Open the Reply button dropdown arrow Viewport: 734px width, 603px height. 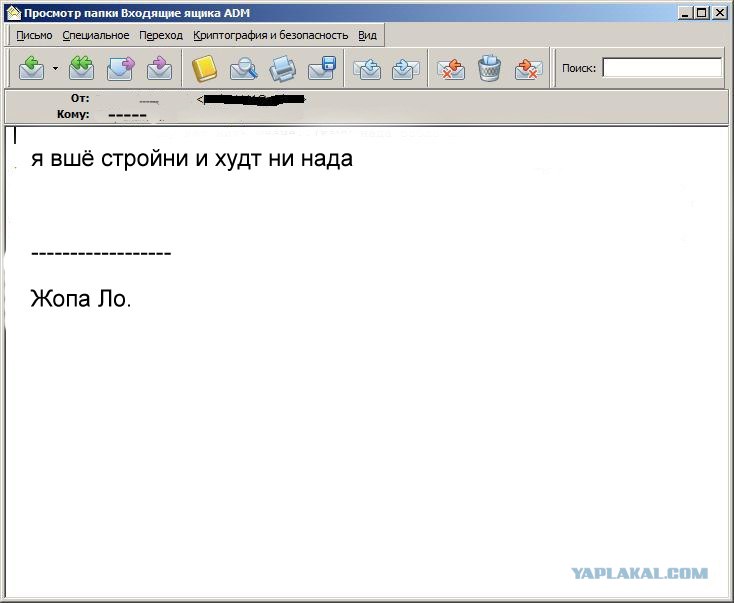55,68
